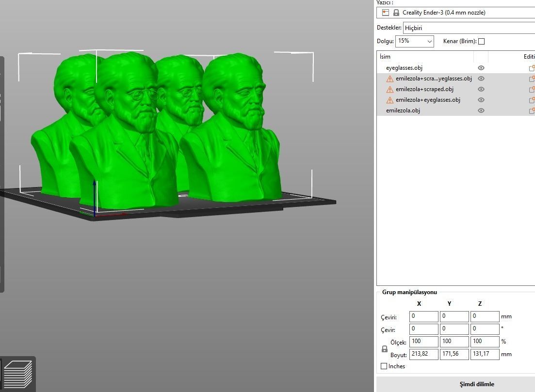Image resolution: width=535 pixels, height=392 pixels.
Task: Open the edit icon for eyeglasses.obj
Action: (x=532, y=68)
